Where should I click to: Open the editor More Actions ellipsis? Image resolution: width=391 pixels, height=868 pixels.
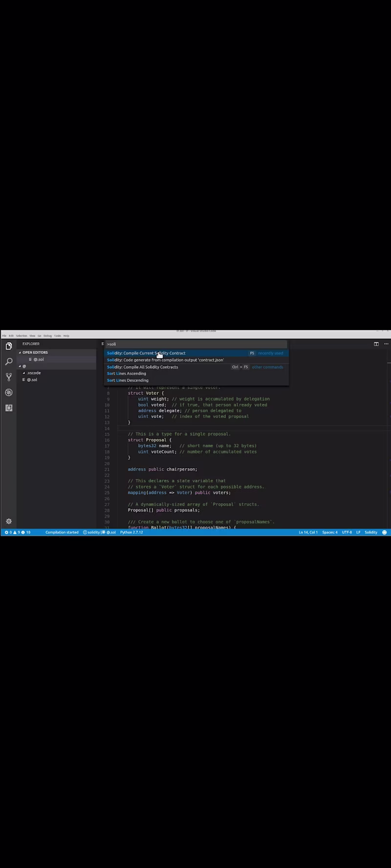[x=386, y=344]
